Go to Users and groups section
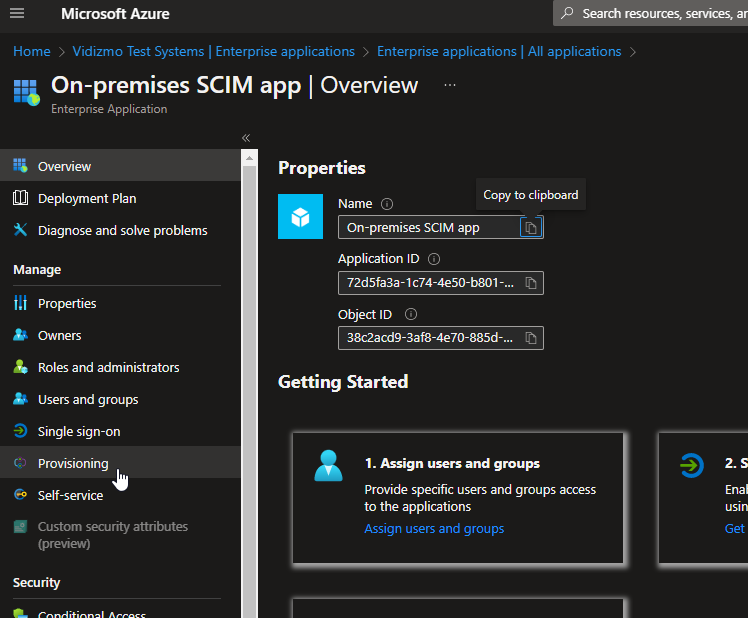This screenshot has height=618, width=748. pos(88,399)
